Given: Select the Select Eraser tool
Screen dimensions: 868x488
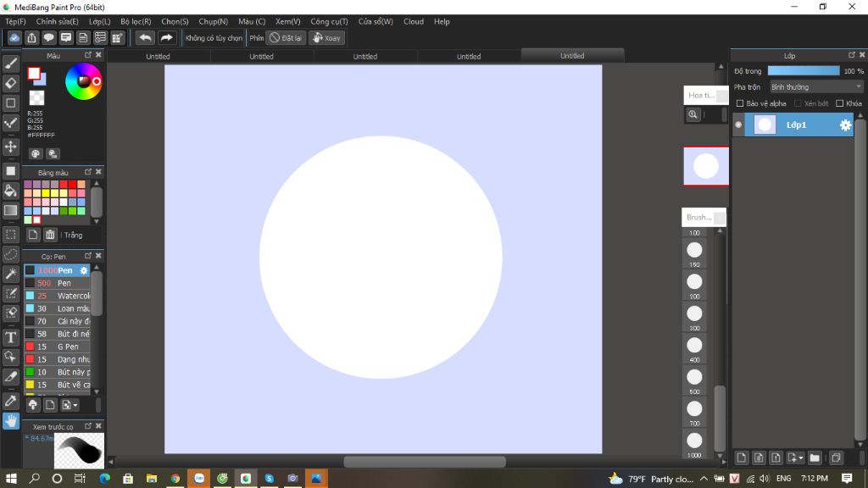Looking at the screenshot, I should [10, 313].
